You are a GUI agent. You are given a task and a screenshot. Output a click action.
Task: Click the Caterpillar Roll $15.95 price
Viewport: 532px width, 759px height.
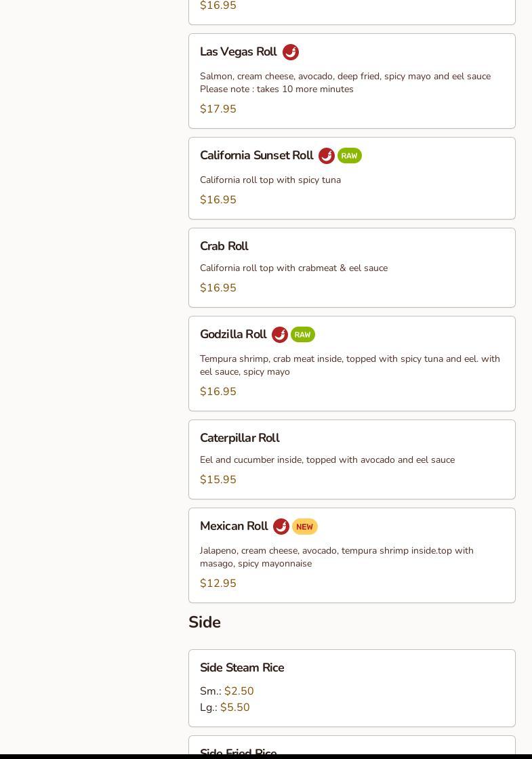(x=218, y=480)
